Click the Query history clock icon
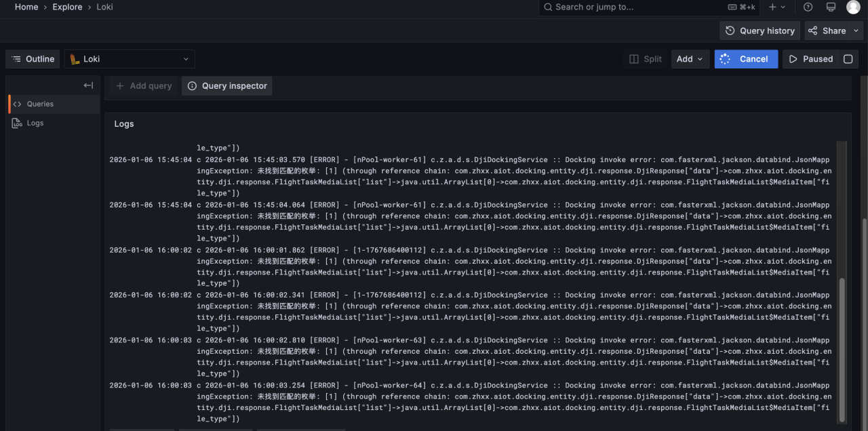Image resolution: width=868 pixels, height=431 pixels. [x=730, y=30]
